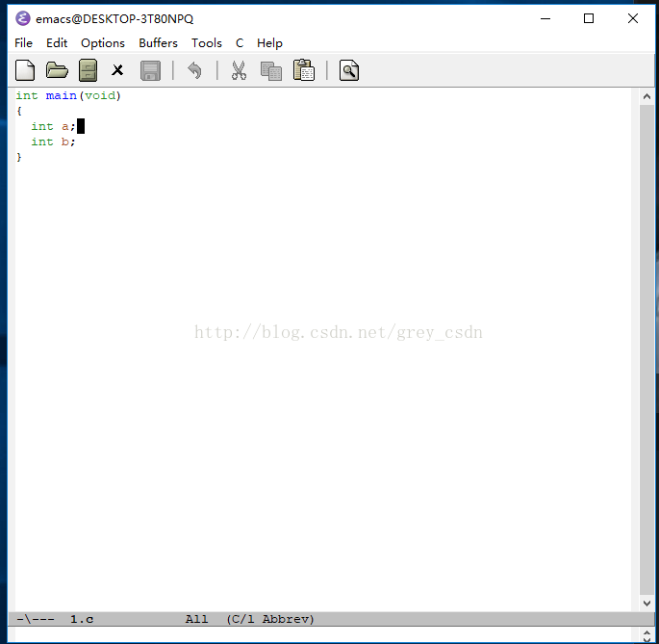Viewport: 659px width, 644px height.
Task: Click the New file toolbar icon
Action: pyautogui.click(x=25, y=70)
